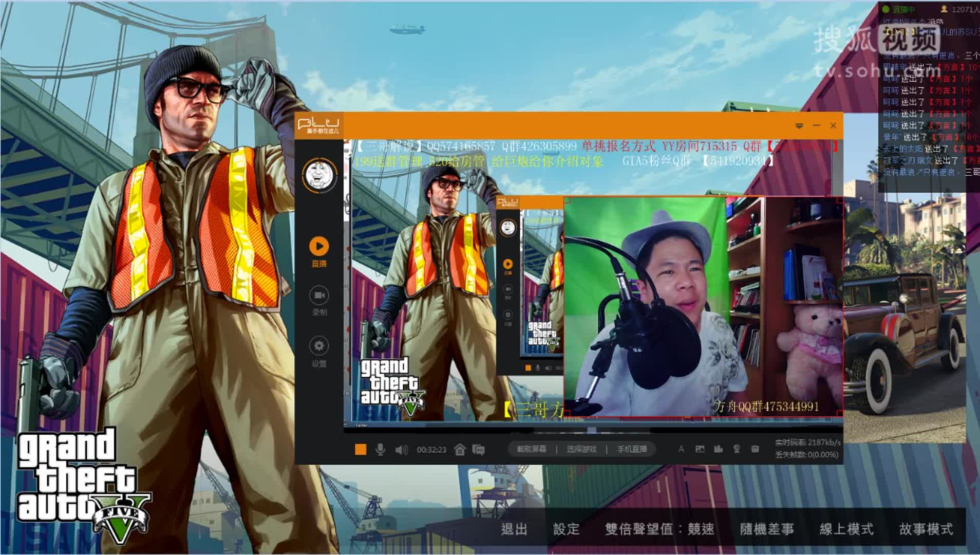Select 線上模式 in the game menu
Image resolution: width=980 pixels, height=555 pixels.
click(x=846, y=529)
